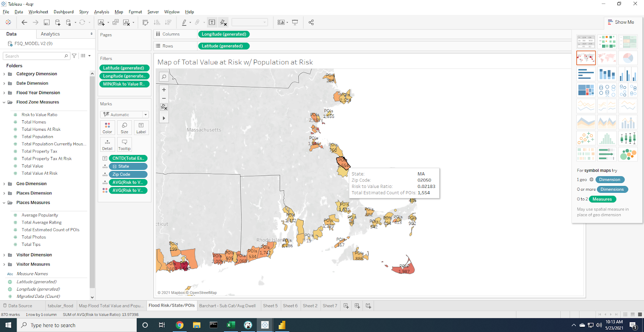The height and width of the screenshot is (332, 644).
Task: Open the map search magnifier tool
Action: click(164, 76)
